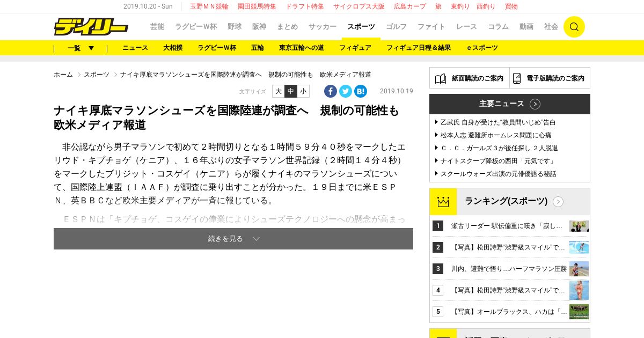
Task: Set font size to large (大)
Action: [x=279, y=91]
